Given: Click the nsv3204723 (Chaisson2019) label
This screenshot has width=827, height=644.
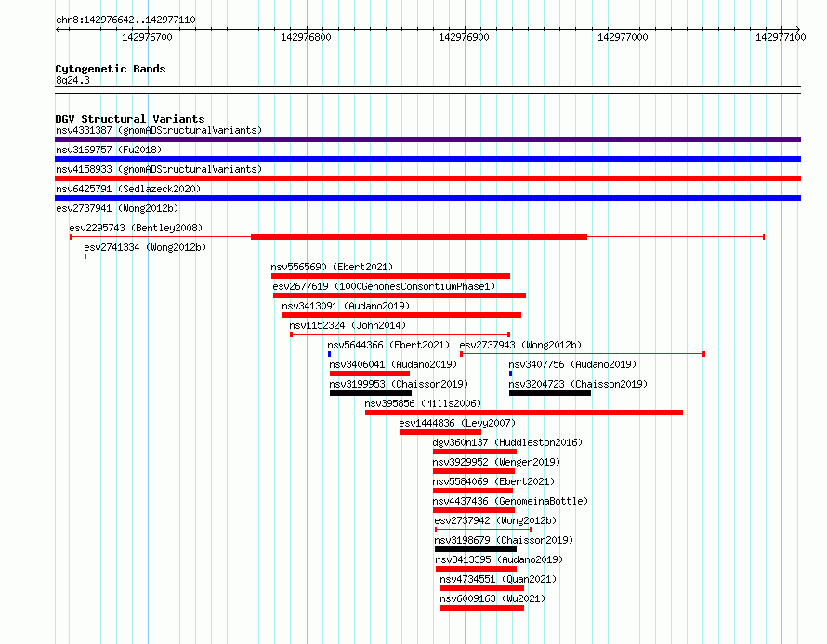Looking at the screenshot, I should [578, 384].
